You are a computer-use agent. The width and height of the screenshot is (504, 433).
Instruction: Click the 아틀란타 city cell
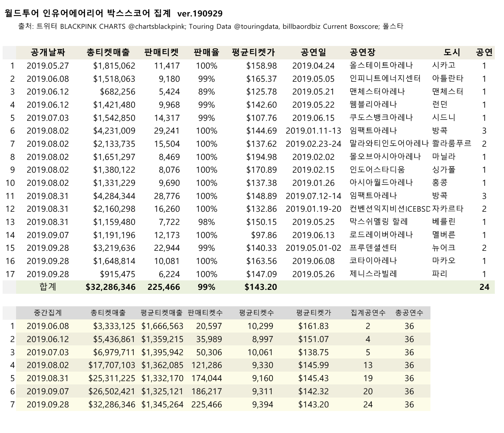[448, 78]
